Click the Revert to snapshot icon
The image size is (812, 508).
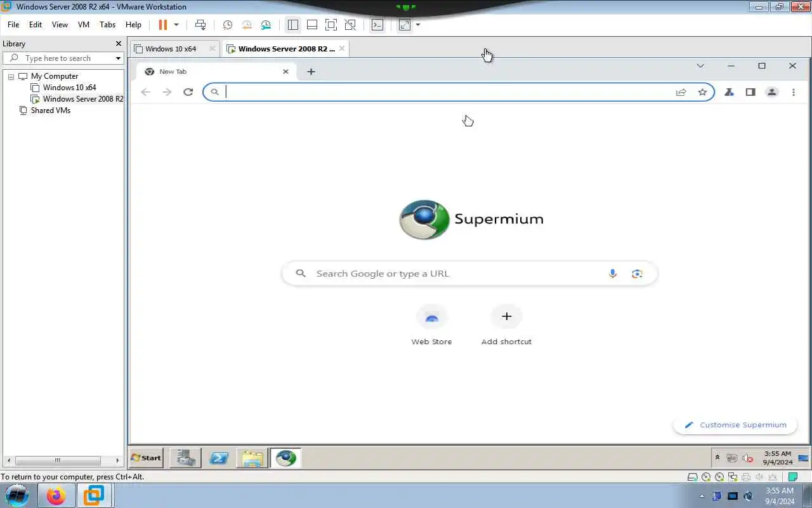247,25
